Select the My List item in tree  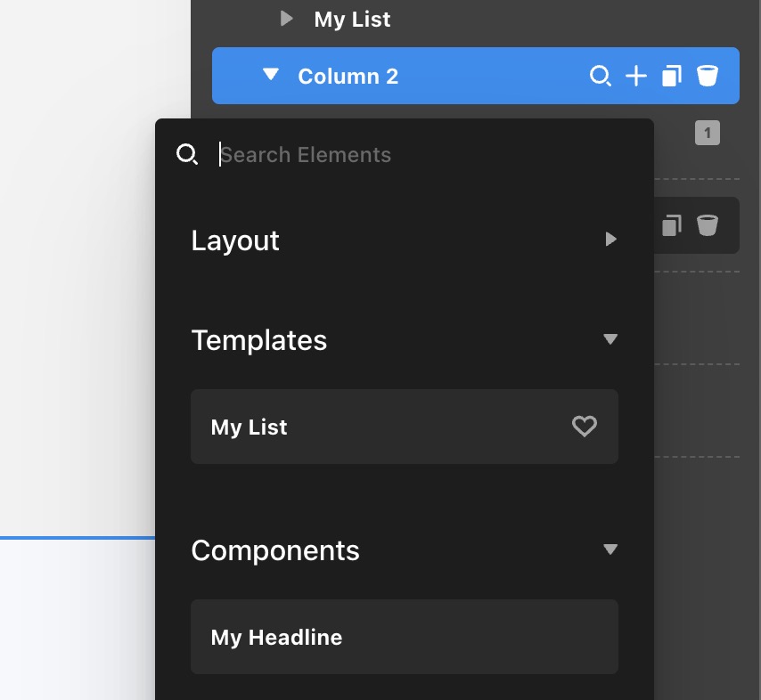352,20
